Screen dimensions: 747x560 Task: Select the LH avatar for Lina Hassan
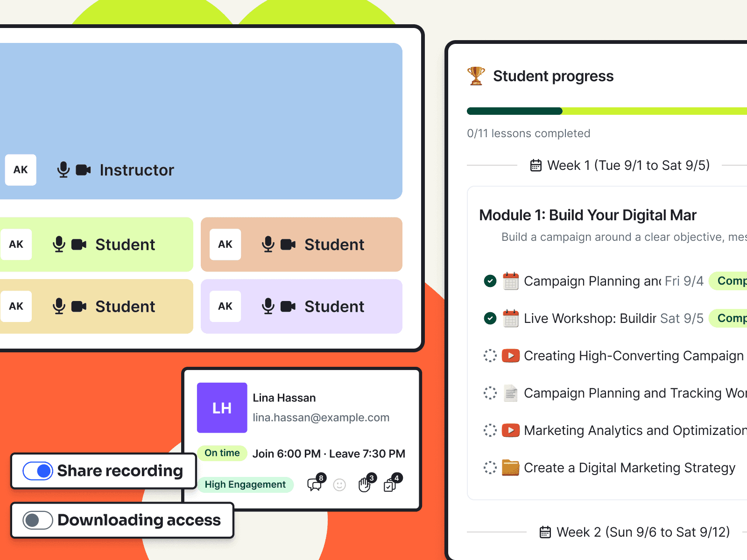point(222,408)
